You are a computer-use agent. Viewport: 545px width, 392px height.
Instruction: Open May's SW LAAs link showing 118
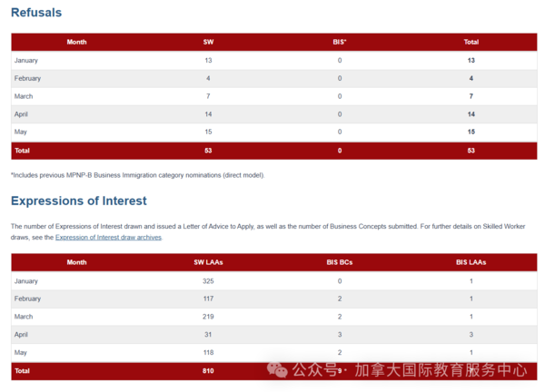208,350
